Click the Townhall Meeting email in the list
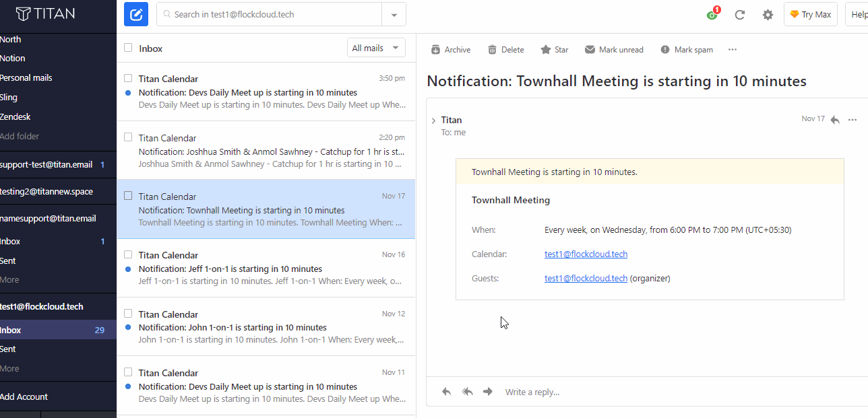 (266, 209)
